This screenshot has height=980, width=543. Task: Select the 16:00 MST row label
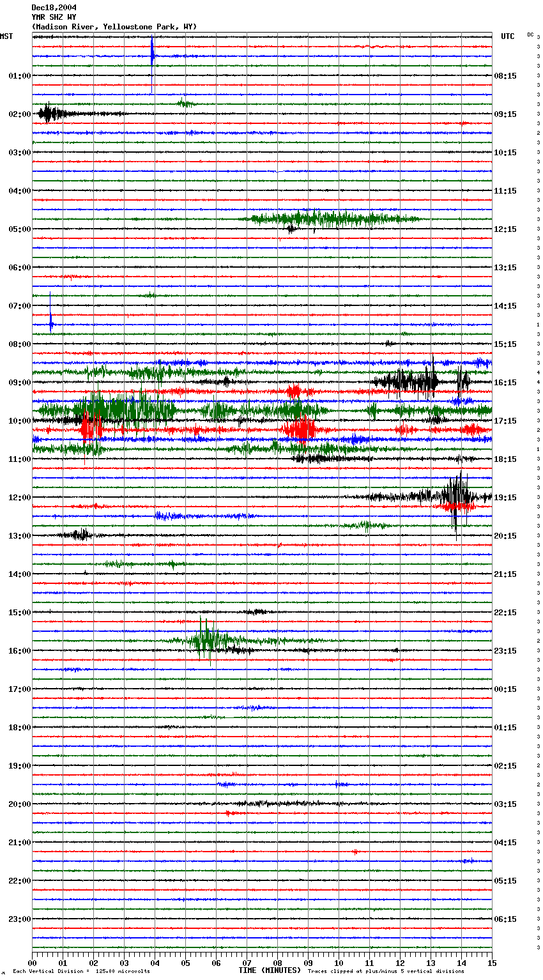pos(20,651)
